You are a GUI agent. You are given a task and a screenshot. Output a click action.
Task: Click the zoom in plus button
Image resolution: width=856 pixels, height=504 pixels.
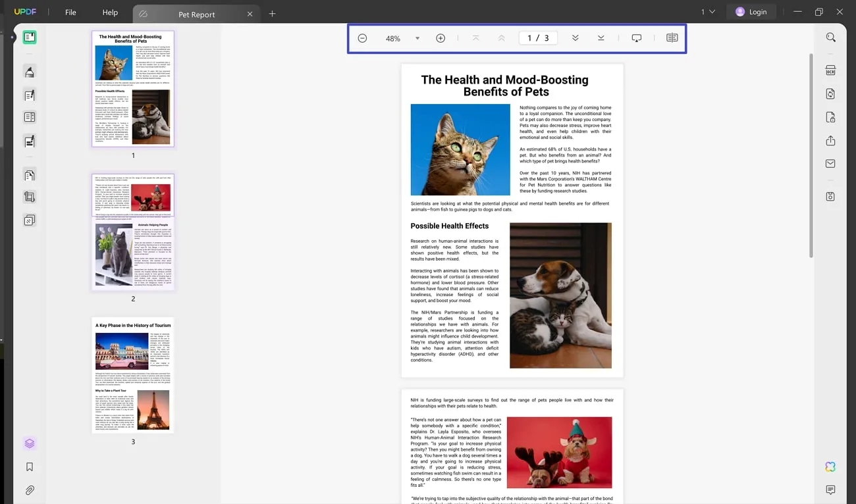coord(441,38)
